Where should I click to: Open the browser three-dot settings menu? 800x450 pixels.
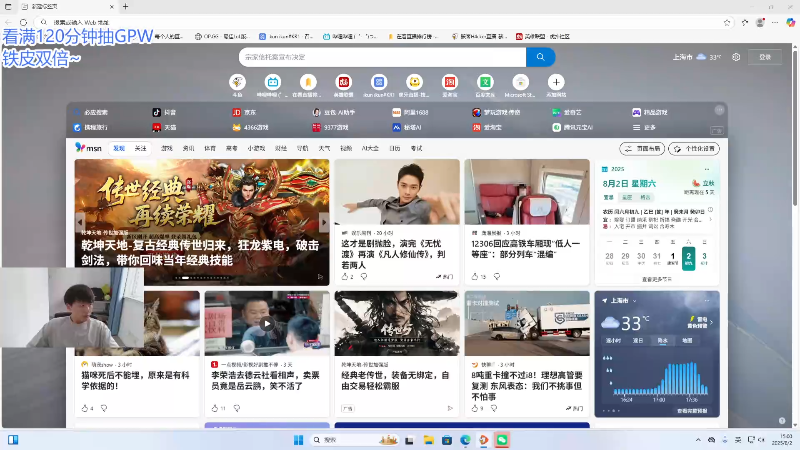coord(775,22)
